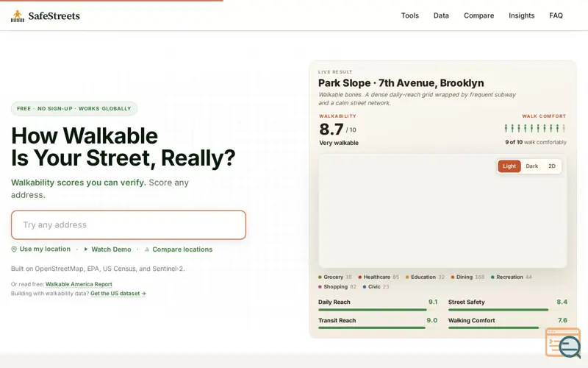Focus the Try any address field

(x=129, y=225)
